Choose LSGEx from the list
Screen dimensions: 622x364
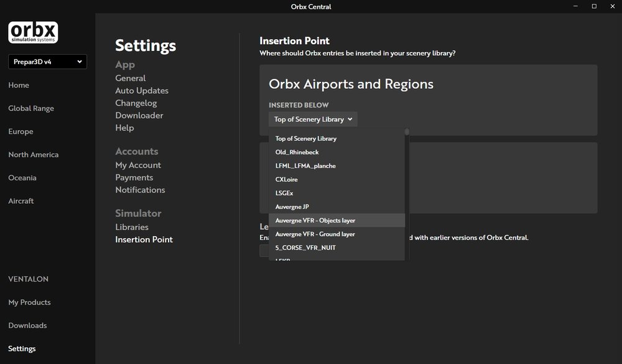pyautogui.click(x=337, y=193)
